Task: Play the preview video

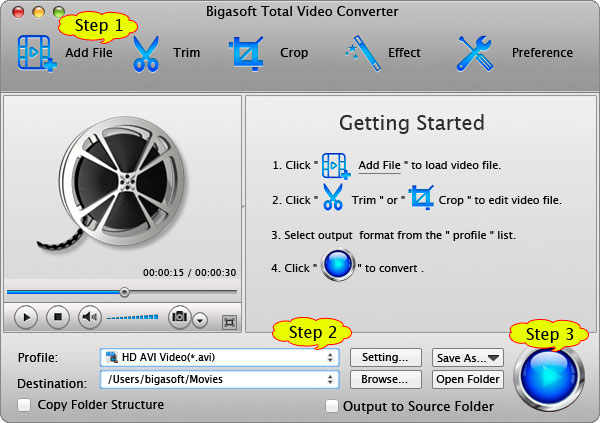Action: 26,317
